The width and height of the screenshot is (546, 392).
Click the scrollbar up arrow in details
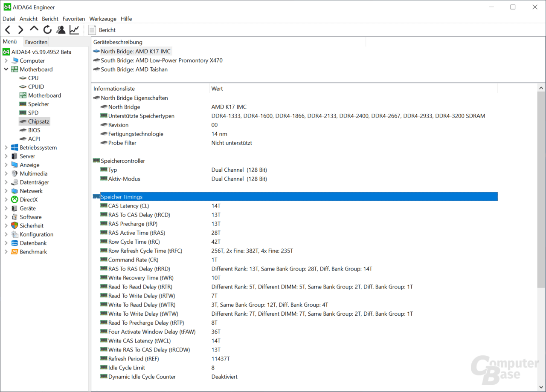click(541, 87)
